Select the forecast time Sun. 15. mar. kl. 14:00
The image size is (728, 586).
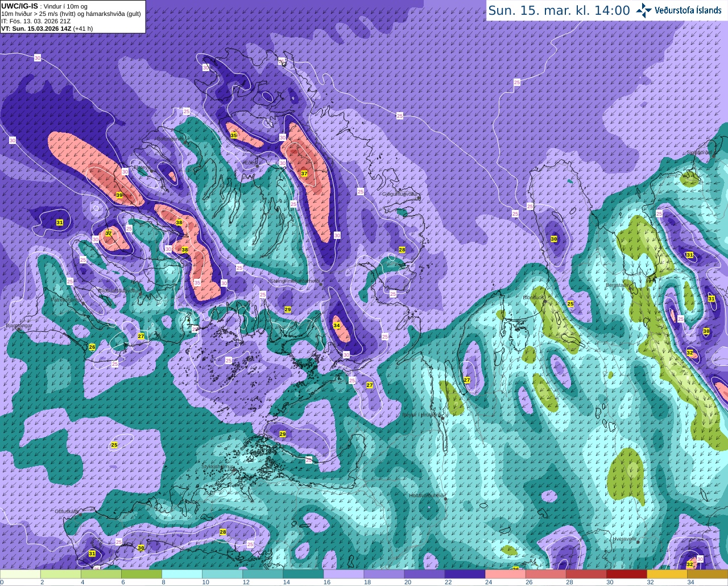[x=559, y=10]
